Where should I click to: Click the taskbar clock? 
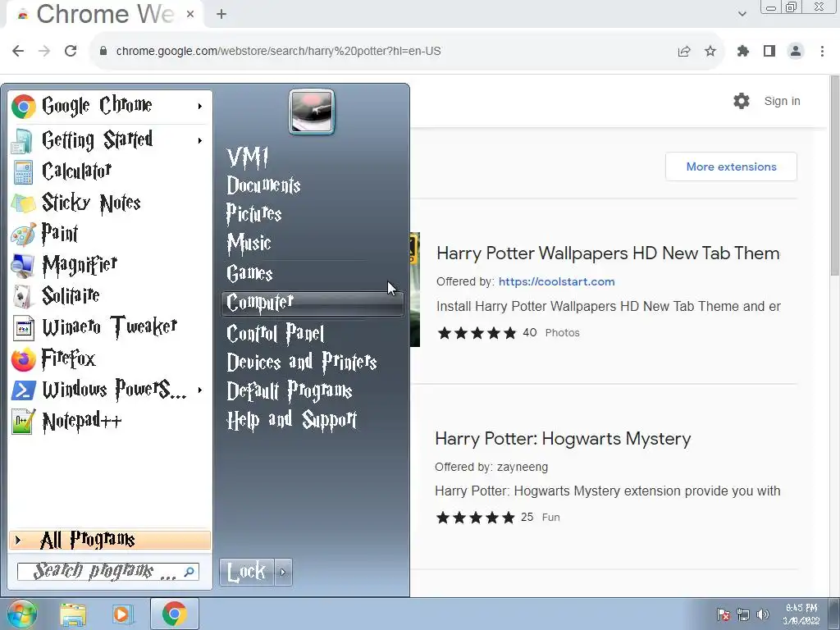802,614
